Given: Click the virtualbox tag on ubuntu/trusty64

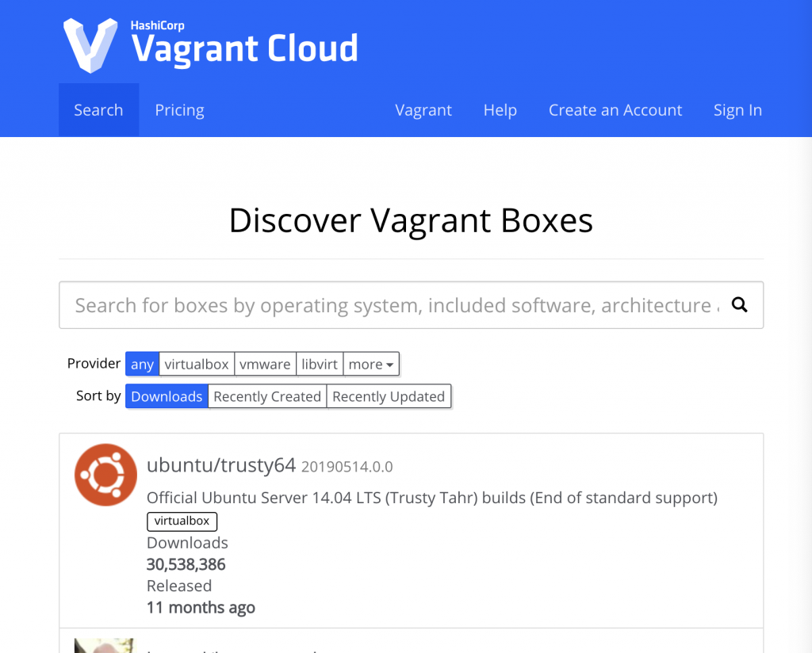Looking at the screenshot, I should tap(182, 521).
